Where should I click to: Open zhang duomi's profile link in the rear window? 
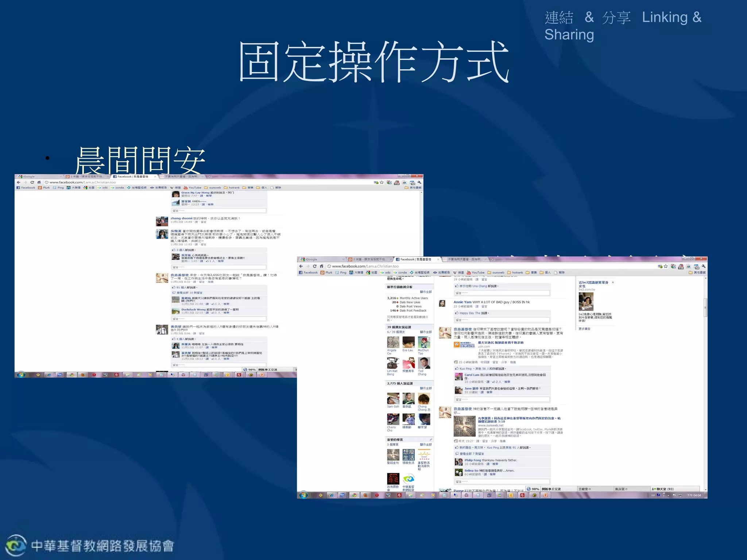coord(181,218)
